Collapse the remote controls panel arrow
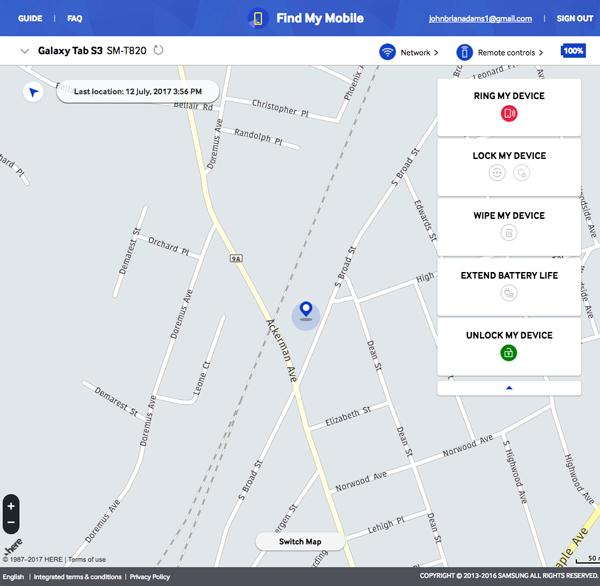The image size is (600, 586). coord(509,388)
